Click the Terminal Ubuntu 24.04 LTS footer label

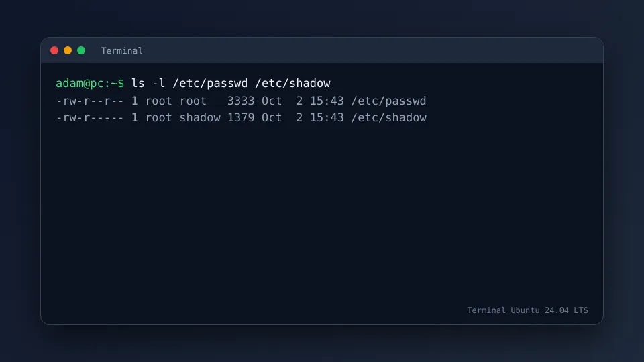pos(527,310)
